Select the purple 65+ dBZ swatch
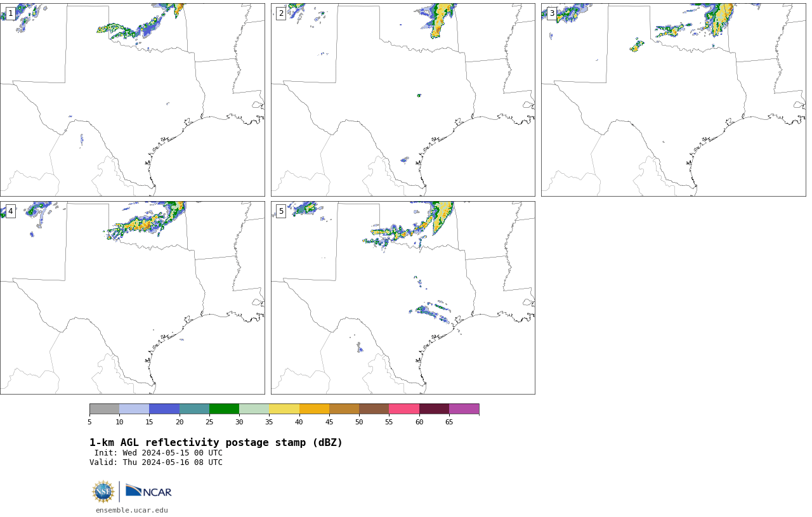The width and height of the screenshot is (812, 517). (x=464, y=409)
